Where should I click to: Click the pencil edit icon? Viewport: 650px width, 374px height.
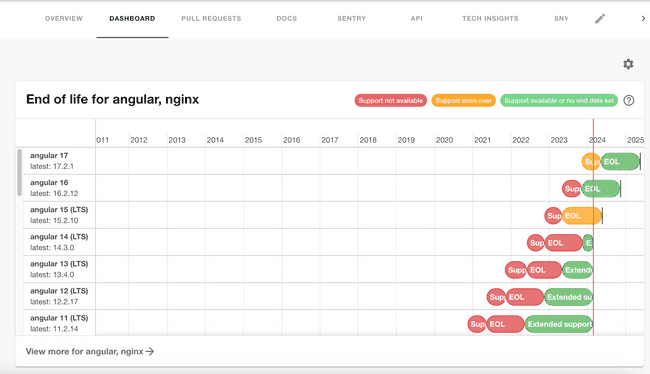pyautogui.click(x=600, y=19)
